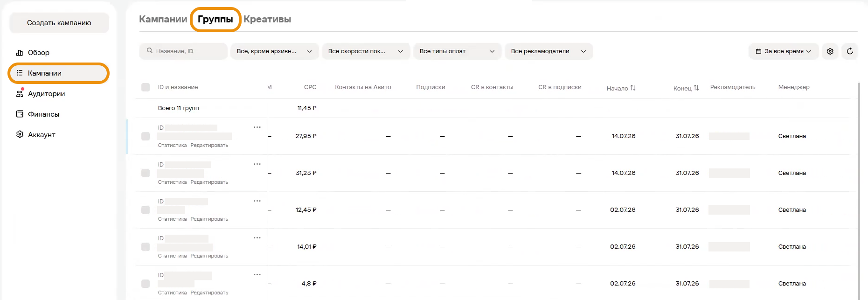Check the checkbox for the 31,23 ₽ group row
The image size is (868, 300).
pos(146,173)
